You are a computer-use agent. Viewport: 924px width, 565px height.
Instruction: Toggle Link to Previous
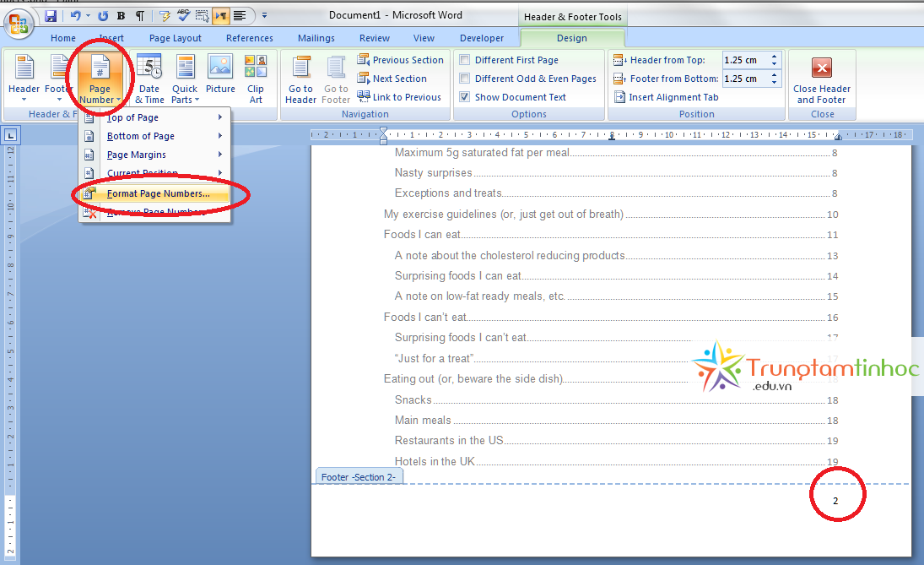pos(399,97)
